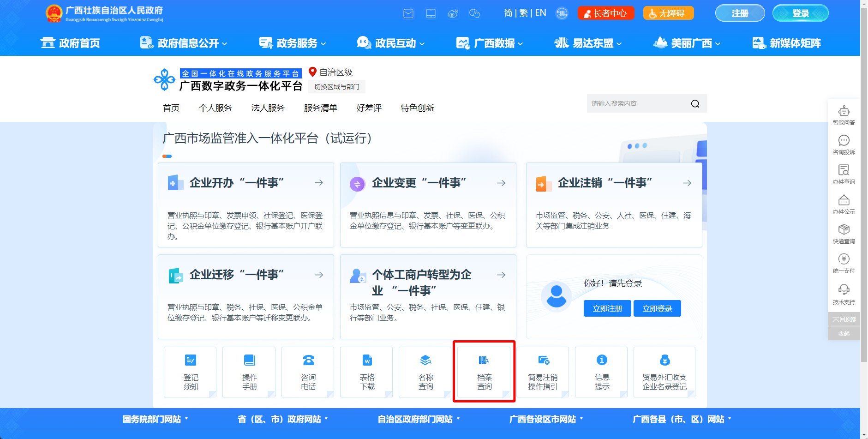Click 技术支持 headset icon in sidebar

click(844, 290)
